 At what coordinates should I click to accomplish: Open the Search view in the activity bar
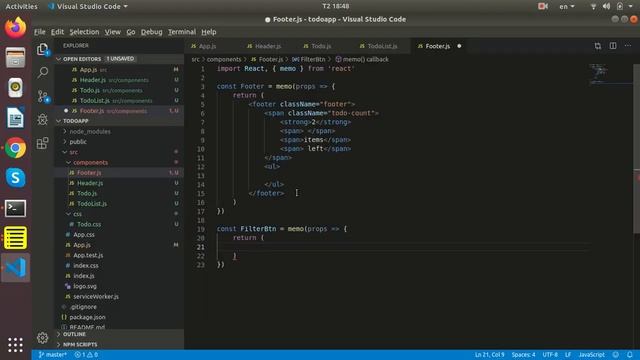[42, 73]
